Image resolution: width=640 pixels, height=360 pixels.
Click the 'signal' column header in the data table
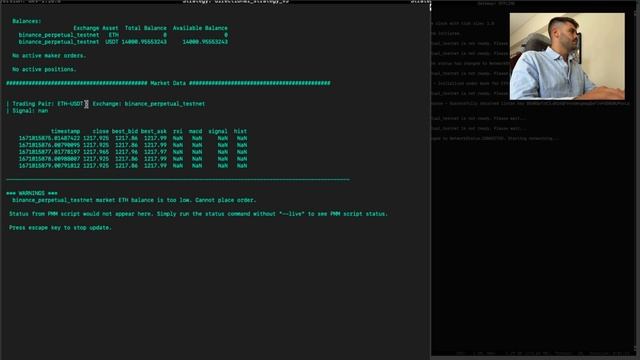point(218,131)
